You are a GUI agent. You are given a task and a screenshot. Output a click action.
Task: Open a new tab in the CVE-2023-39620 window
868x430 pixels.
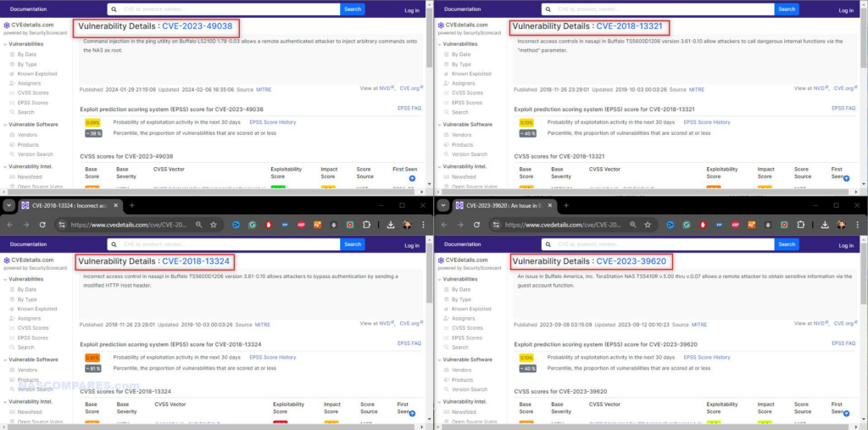pos(565,205)
